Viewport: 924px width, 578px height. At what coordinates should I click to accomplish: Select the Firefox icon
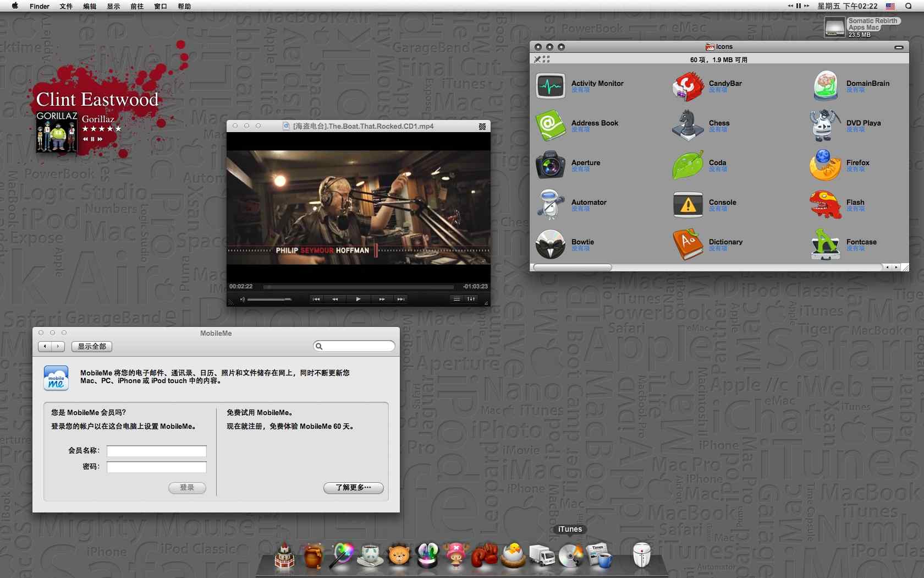[826, 166]
